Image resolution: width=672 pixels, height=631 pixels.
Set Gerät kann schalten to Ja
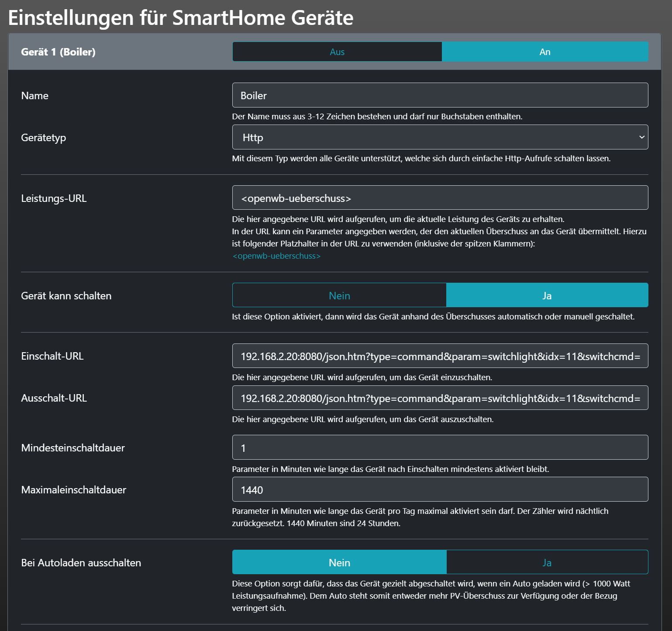coord(547,295)
